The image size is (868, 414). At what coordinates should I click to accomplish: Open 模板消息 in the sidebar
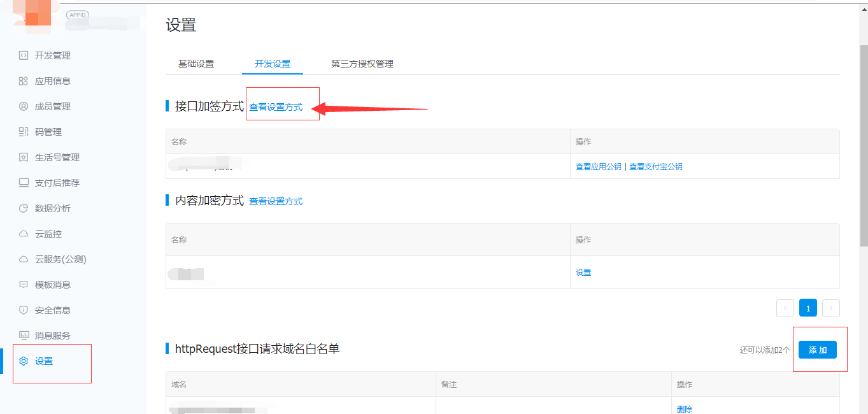pos(53,285)
